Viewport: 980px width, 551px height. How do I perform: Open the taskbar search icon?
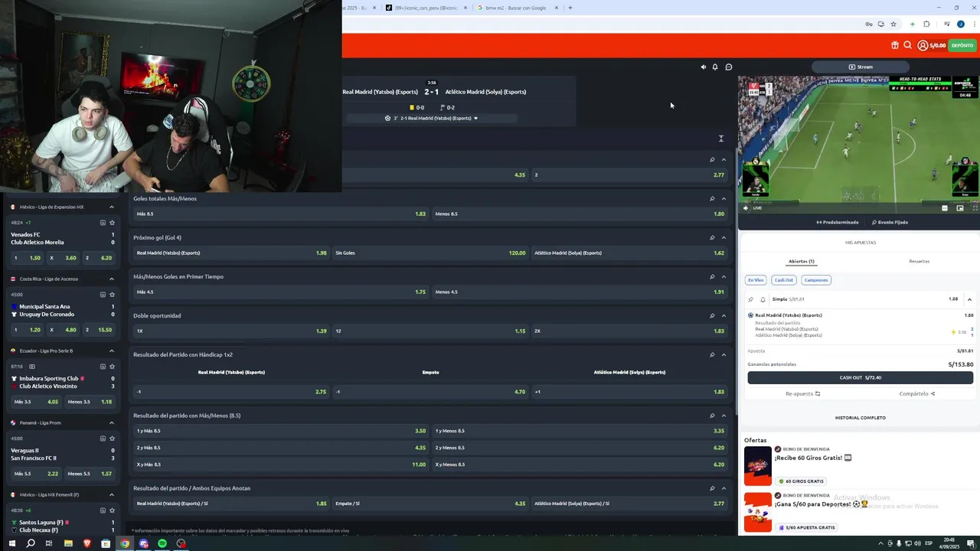[31, 543]
